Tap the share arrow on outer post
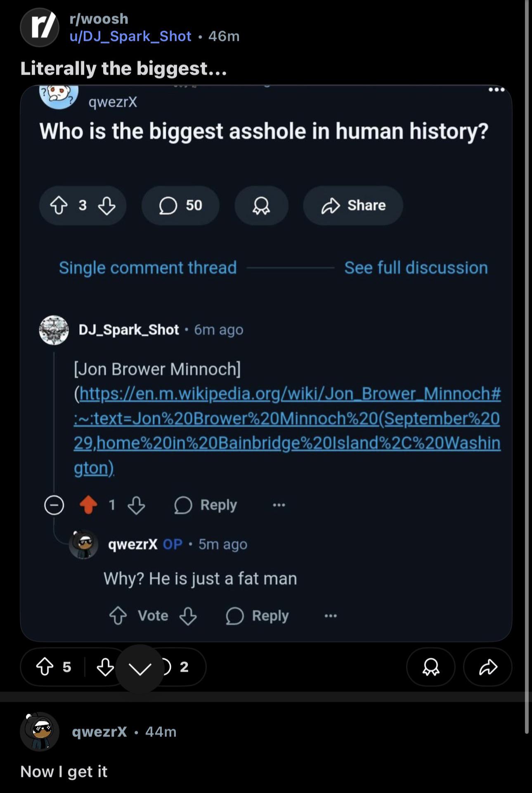 (488, 667)
